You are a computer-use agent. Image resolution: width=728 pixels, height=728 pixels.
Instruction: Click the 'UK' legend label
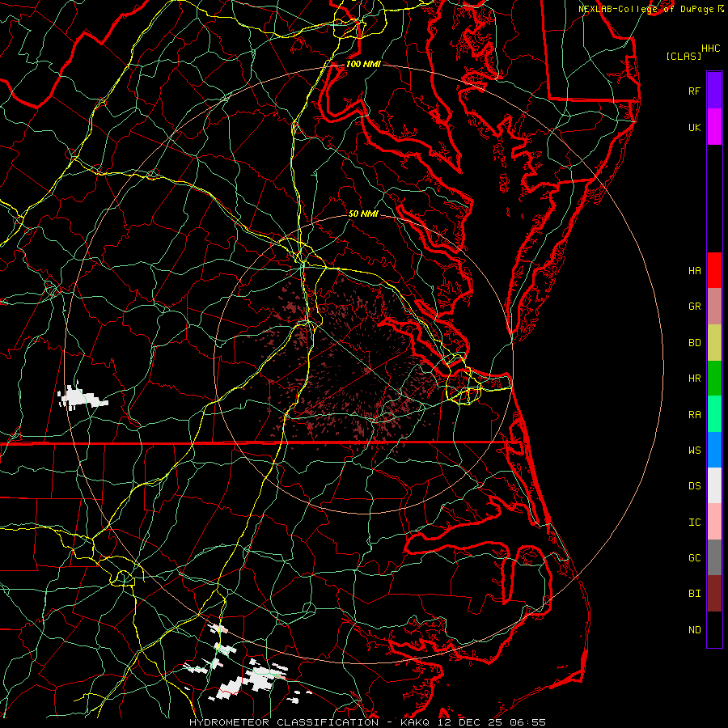[694, 127]
